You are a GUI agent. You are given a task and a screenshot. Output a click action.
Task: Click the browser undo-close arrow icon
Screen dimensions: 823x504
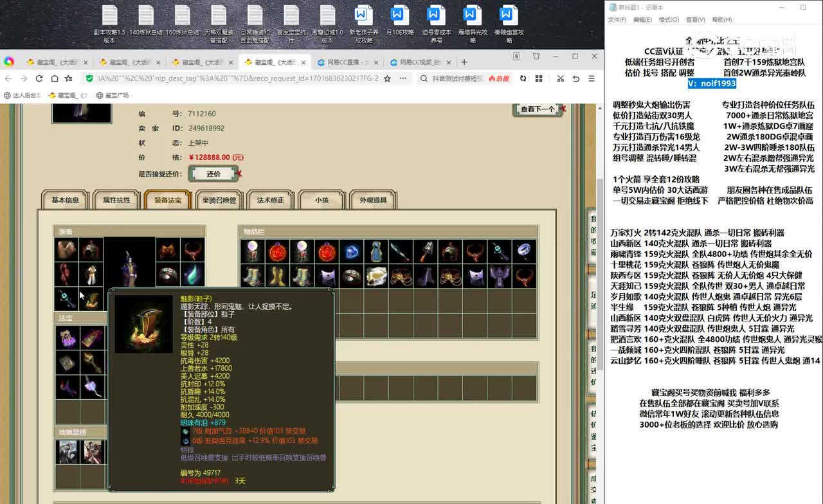click(x=576, y=78)
